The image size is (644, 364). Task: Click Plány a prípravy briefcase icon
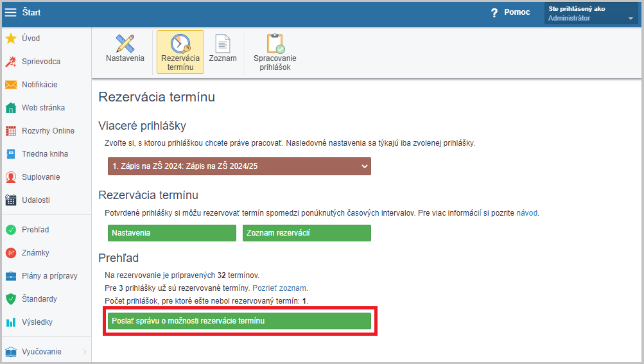pyautogui.click(x=11, y=275)
